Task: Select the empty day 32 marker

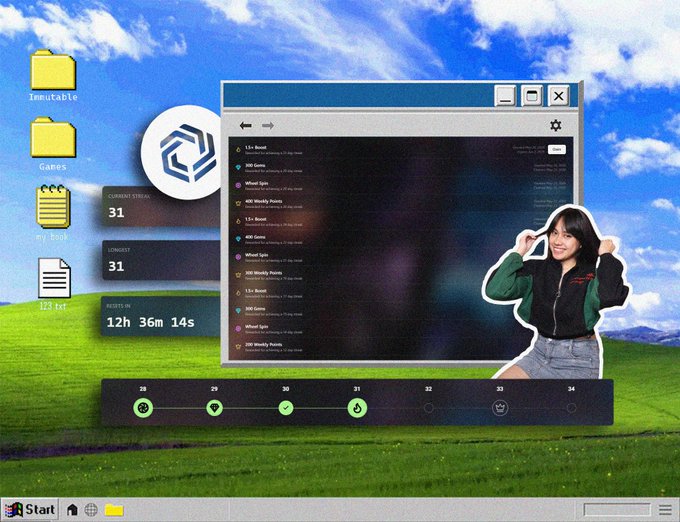Action: [x=428, y=408]
